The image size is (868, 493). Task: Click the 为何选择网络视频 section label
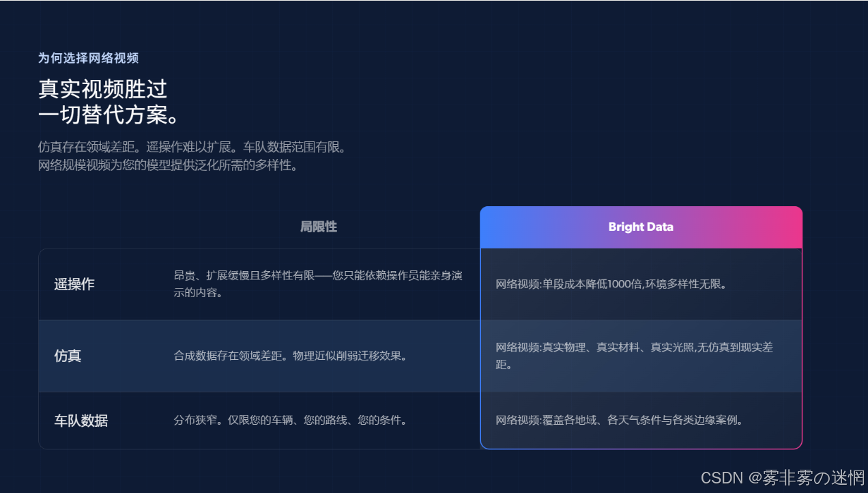(88, 59)
